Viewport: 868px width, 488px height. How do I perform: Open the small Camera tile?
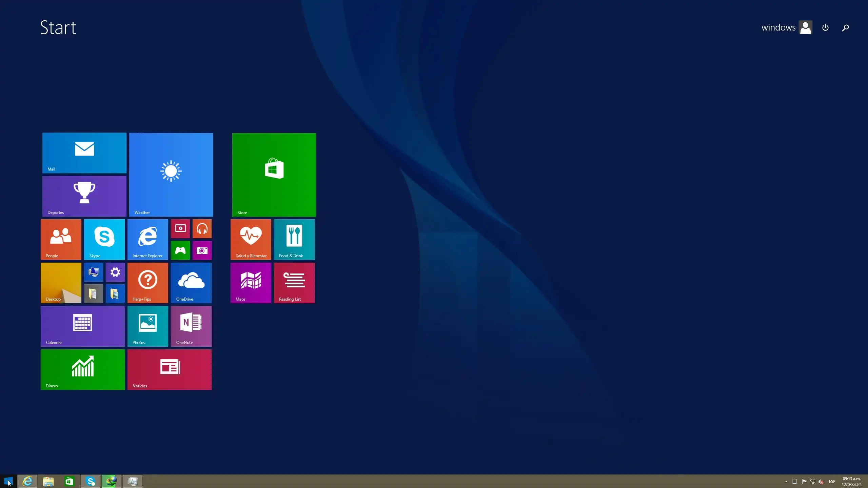(202, 250)
